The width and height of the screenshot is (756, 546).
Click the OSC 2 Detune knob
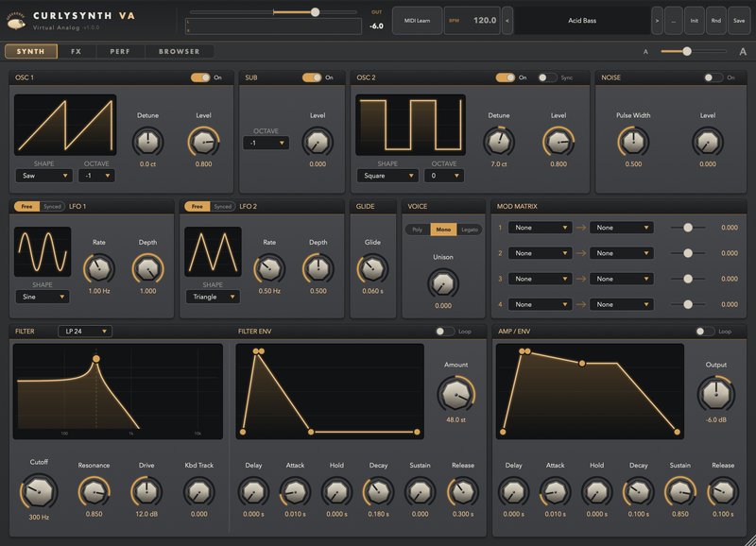499,142
